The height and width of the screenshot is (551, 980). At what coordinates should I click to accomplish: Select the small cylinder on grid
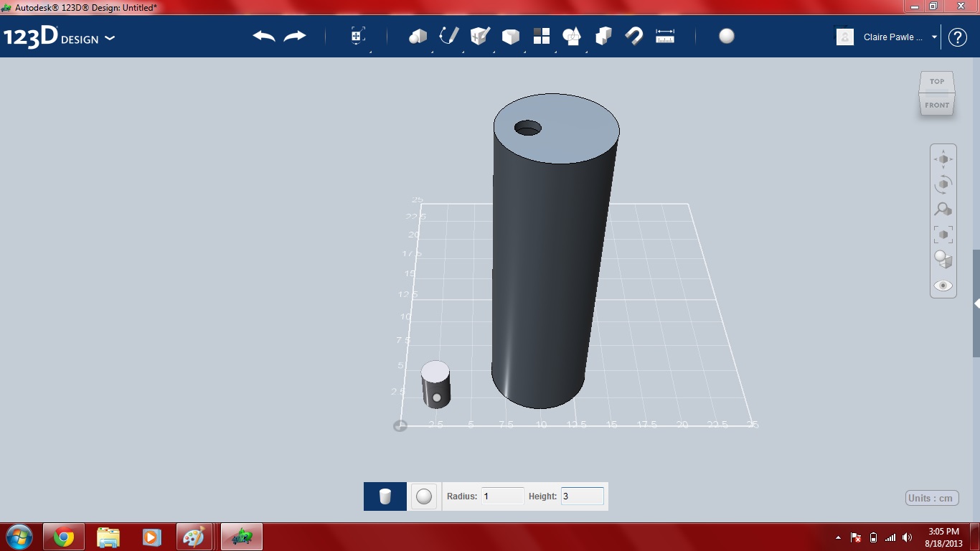click(x=435, y=385)
